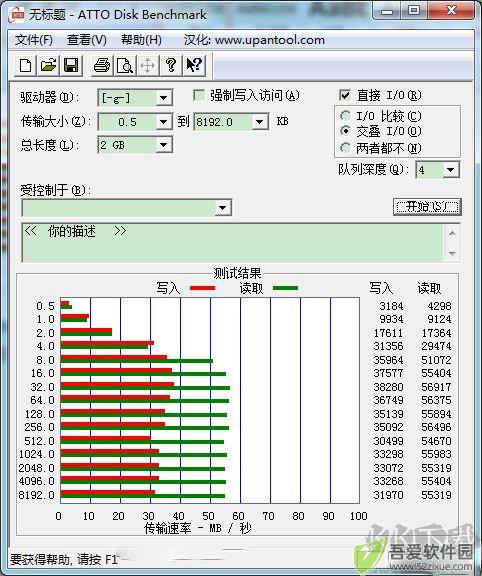Click the description box scroll up arrow
This screenshot has width=482, height=576.
(x=452, y=233)
